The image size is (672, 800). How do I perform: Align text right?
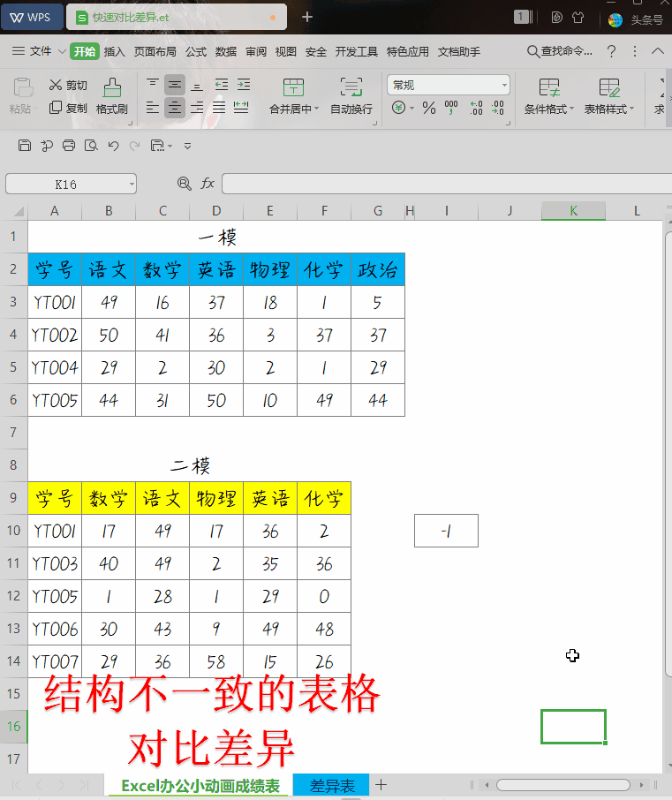197,107
